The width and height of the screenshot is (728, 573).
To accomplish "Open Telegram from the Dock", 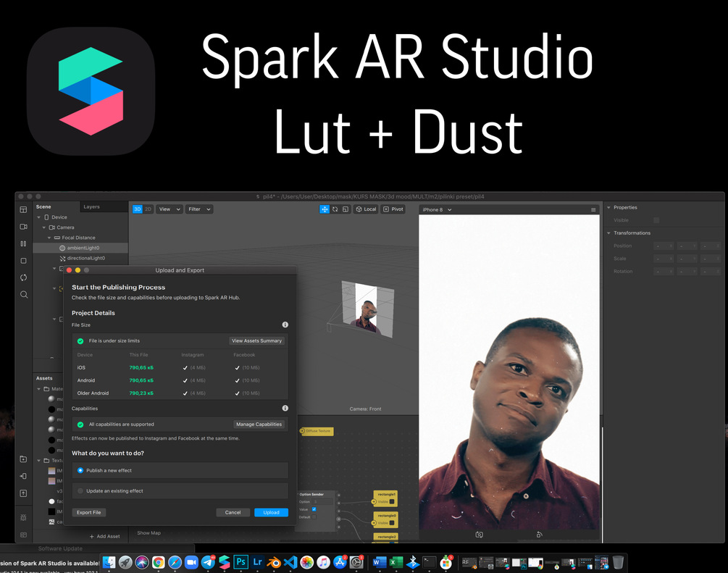I will coord(208,562).
